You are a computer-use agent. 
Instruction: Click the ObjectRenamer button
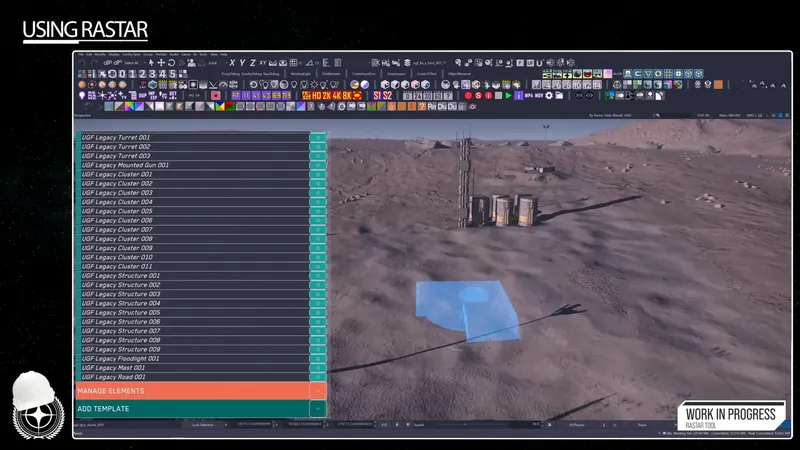[459, 74]
